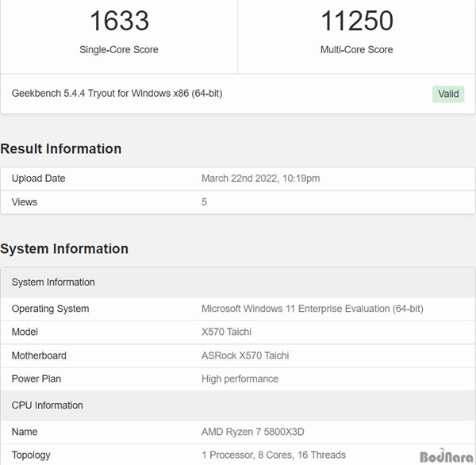The height and width of the screenshot is (465, 476).
Task: Click the Model label
Action: [25, 332]
